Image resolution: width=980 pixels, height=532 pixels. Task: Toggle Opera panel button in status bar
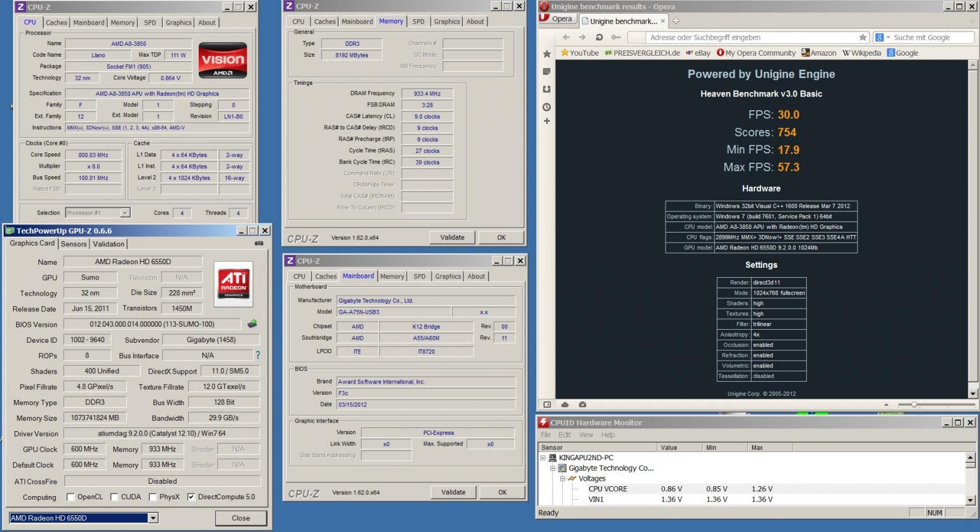click(547, 405)
